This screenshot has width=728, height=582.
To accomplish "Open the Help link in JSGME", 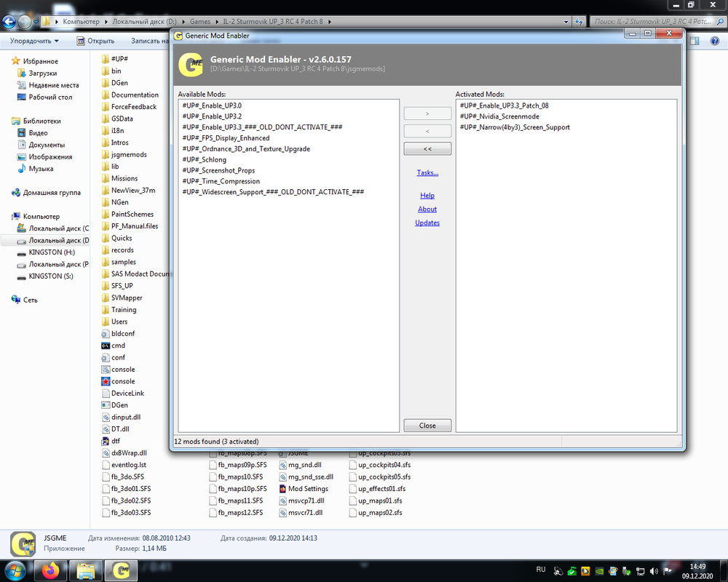I will [x=427, y=196].
